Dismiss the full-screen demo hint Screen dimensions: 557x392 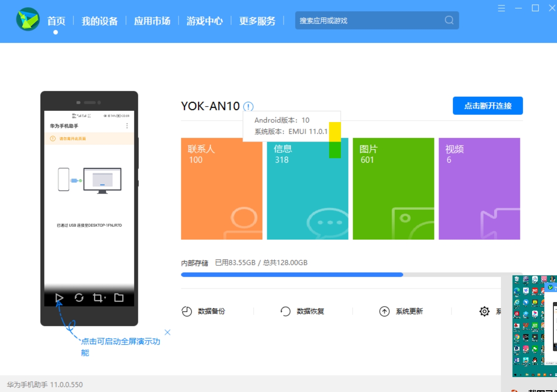click(x=168, y=332)
